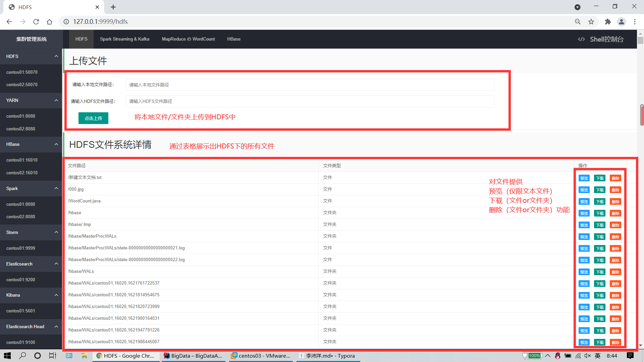
Task: Close the HDFS browser tab
Action: point(97,7)
